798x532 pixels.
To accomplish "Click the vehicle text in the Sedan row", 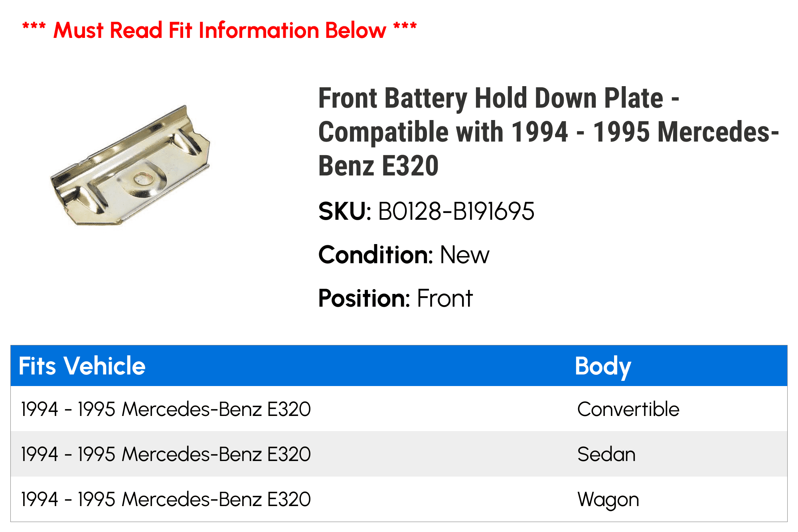I will coord(166,454).
